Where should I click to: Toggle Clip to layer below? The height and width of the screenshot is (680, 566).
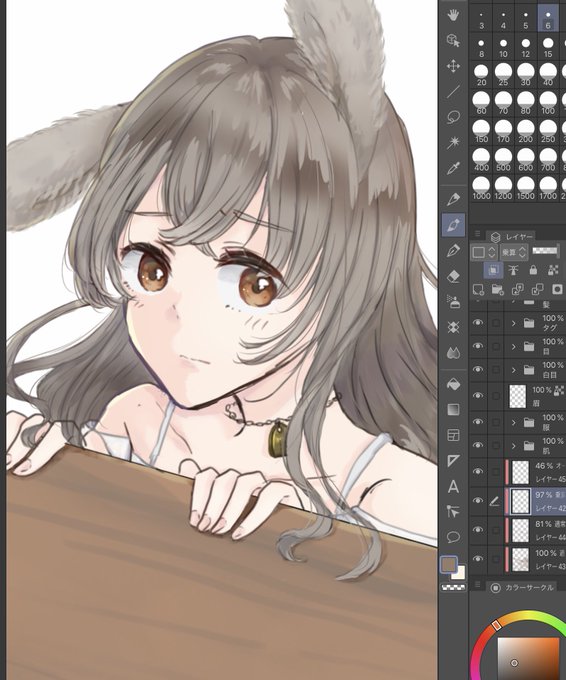493,270
